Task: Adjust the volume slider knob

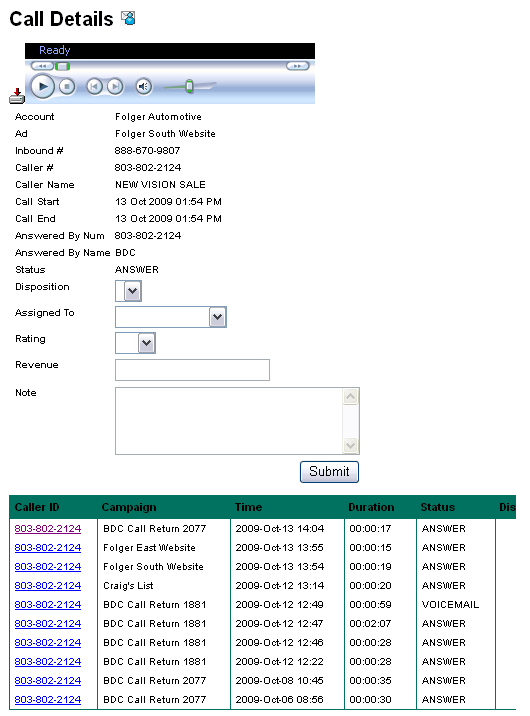Action: tap(189, 86)
